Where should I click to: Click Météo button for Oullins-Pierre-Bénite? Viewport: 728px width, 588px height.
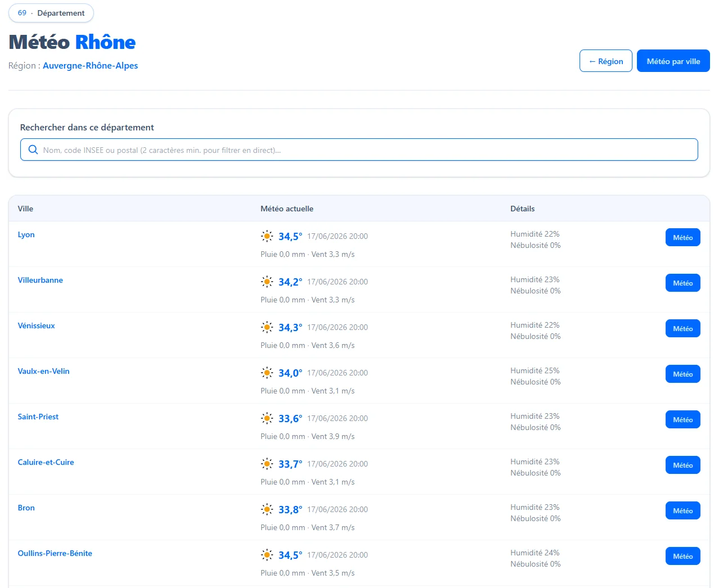683,556
